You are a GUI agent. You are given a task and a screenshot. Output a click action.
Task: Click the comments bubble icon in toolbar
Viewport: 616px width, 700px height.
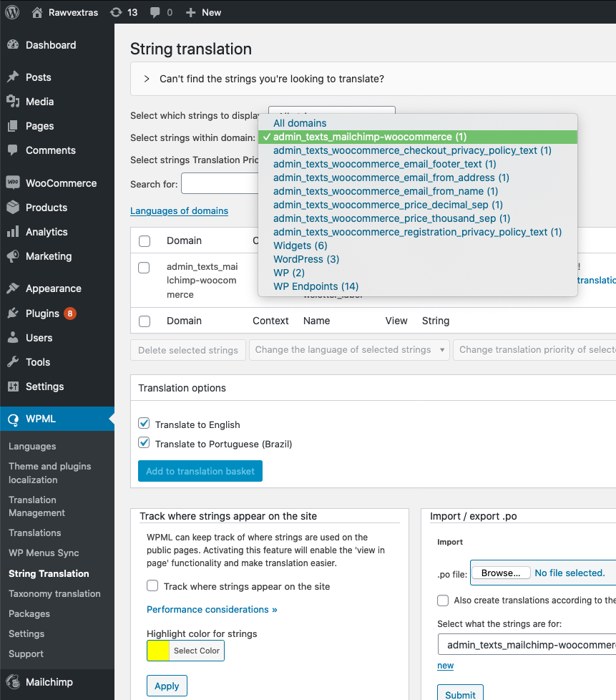pyautogui.click(x=155, y=12)
